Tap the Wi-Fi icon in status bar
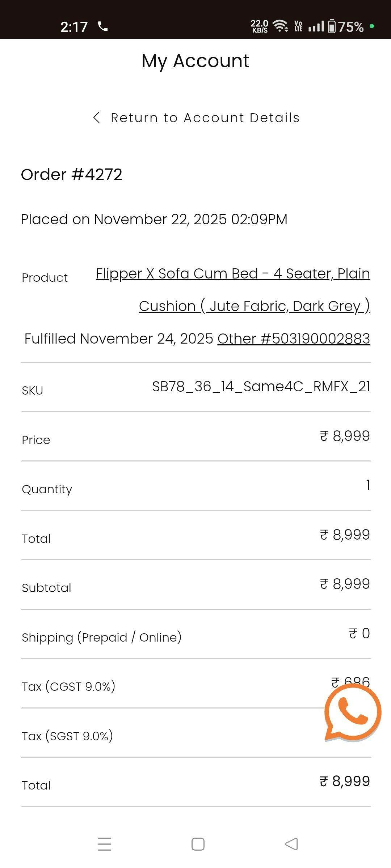 tap(280, 26)
